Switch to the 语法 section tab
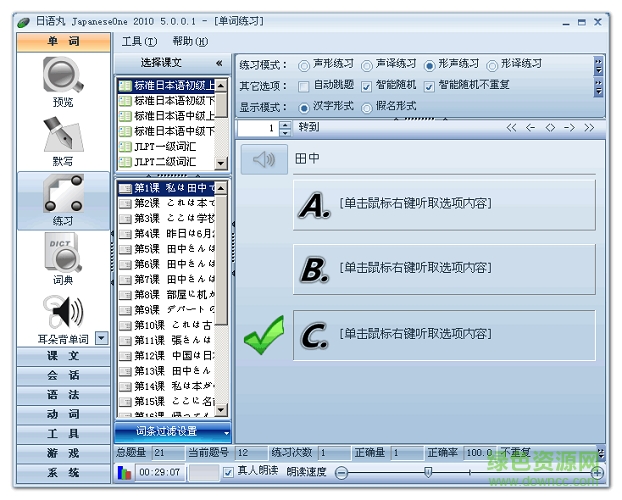Viewport: 622px width, 500px height. click(x=63, y=395)
